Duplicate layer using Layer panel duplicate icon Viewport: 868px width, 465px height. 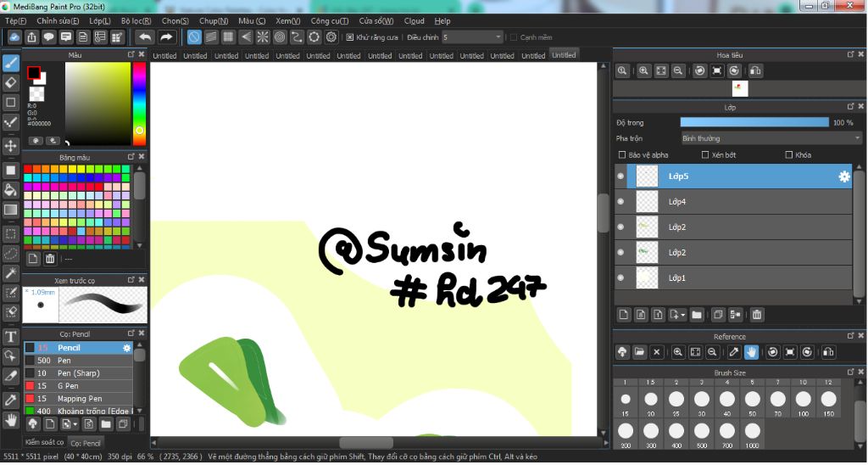click(718, 314)
